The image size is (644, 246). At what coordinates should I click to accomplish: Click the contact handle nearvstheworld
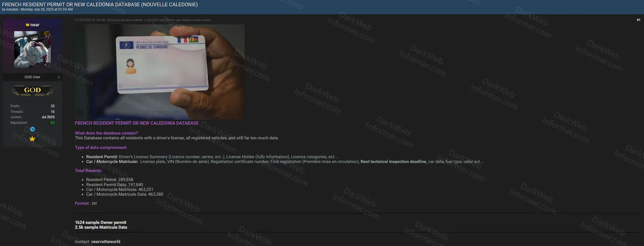(106, 242)
